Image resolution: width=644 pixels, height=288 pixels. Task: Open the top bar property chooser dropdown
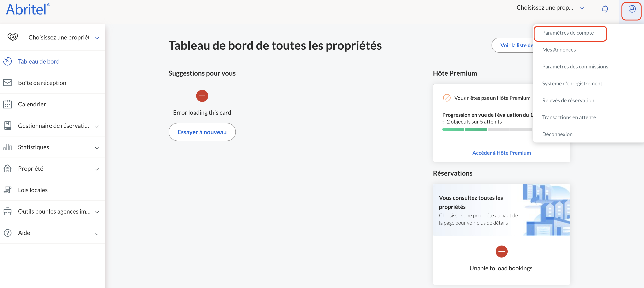point(550,8)
